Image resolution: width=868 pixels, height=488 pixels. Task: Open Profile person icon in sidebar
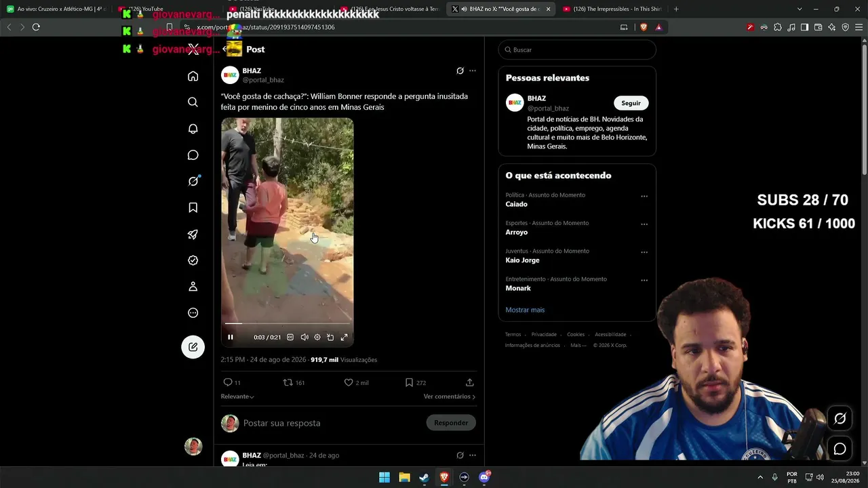click(x=193, y=287)
